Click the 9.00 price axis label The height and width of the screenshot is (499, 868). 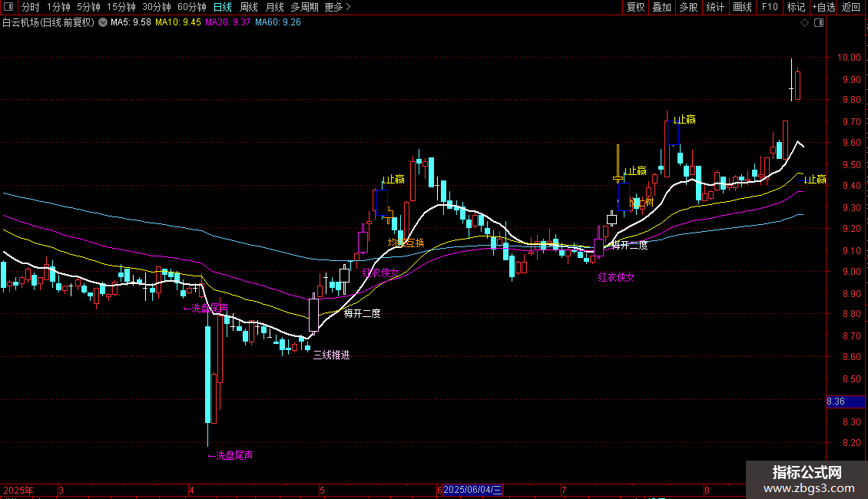pos(851,272)
